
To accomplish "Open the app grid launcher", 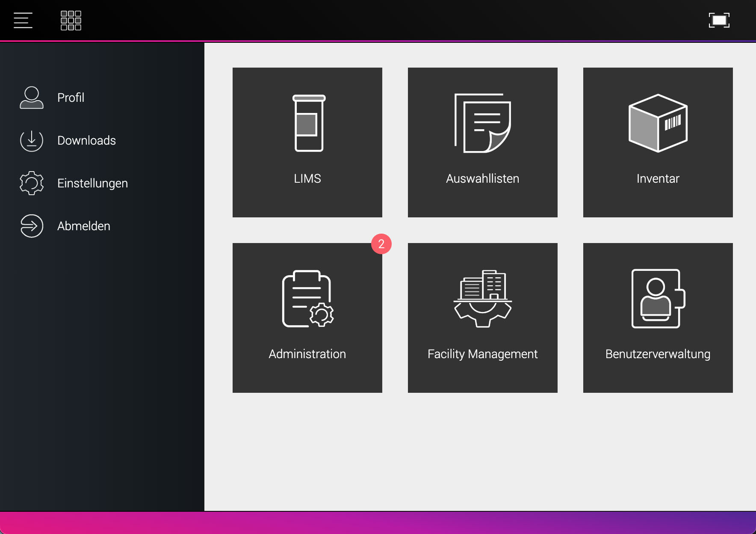I will pos(71,21).
